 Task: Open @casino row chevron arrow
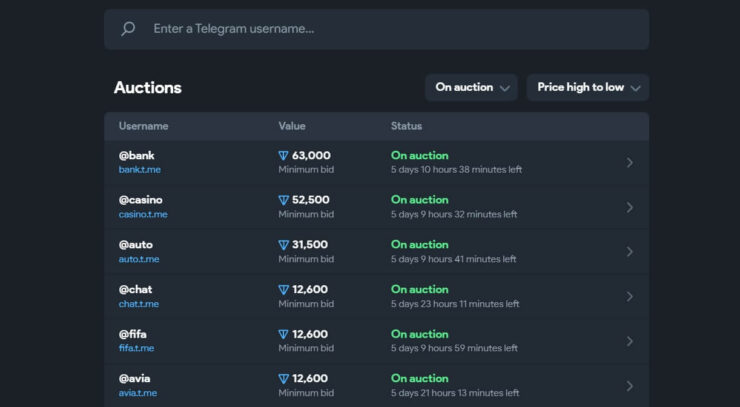coord(629,207)
